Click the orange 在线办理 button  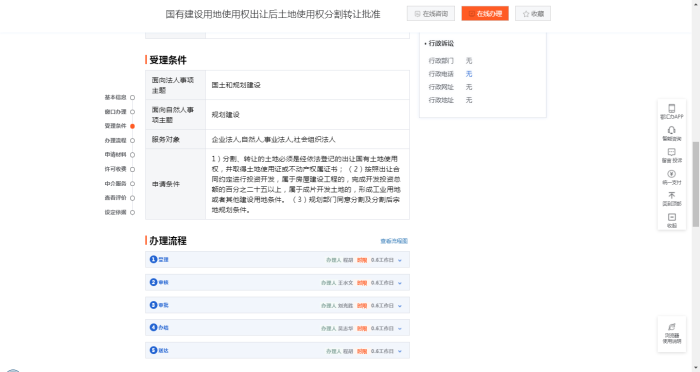[485, 13]
